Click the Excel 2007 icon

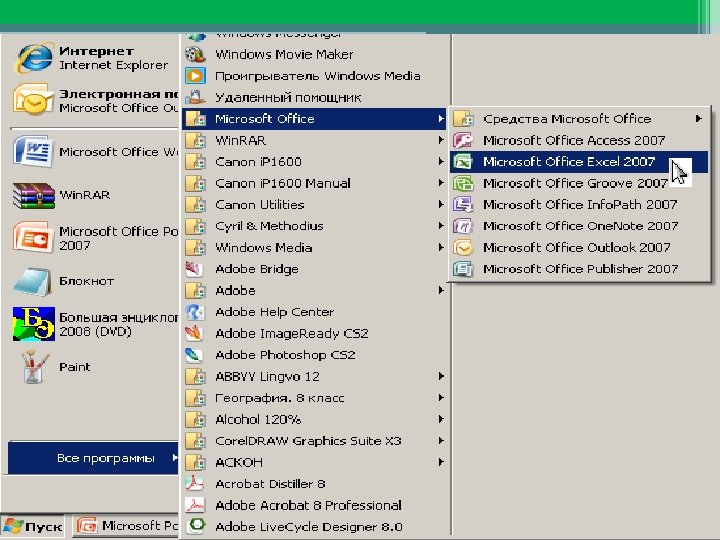point(463,162)
